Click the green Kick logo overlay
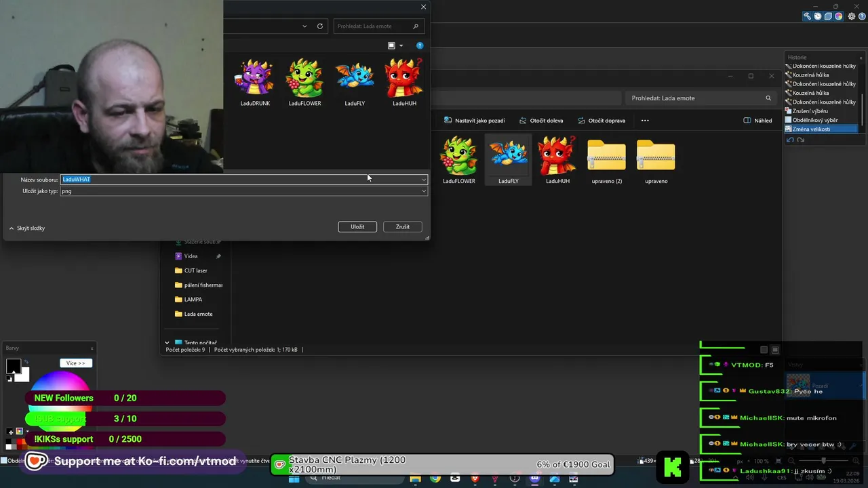 [673, 466]
